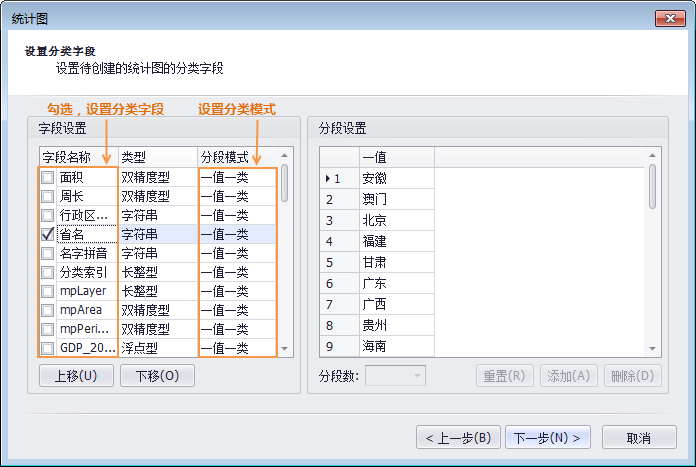Viewport: 696px width, 467px height.
Task: Check the 周长 field checkbox
Action: tap(48, 196)
